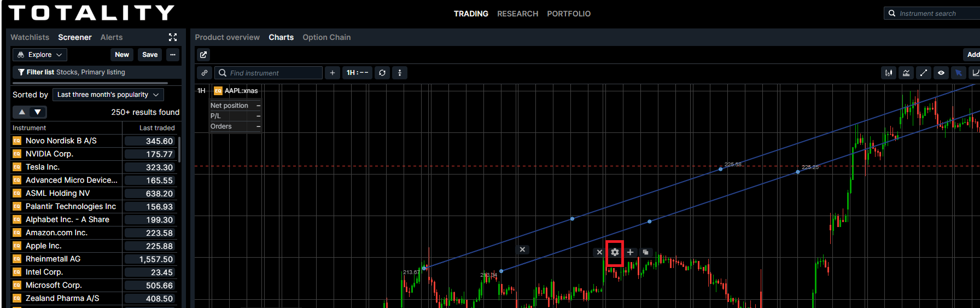The height and width of the screenshot is (308, 980).
Task: Open the Explore dropdown
Action: point(40,55)
